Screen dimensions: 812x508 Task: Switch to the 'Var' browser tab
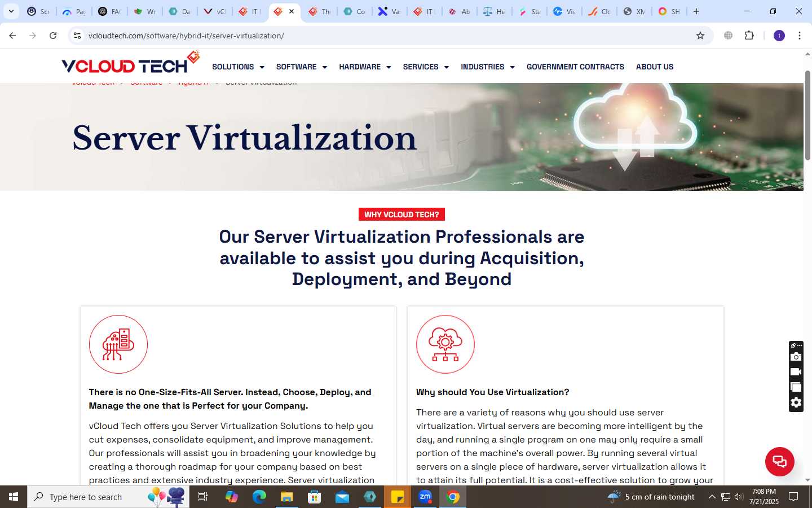point(389,11)
